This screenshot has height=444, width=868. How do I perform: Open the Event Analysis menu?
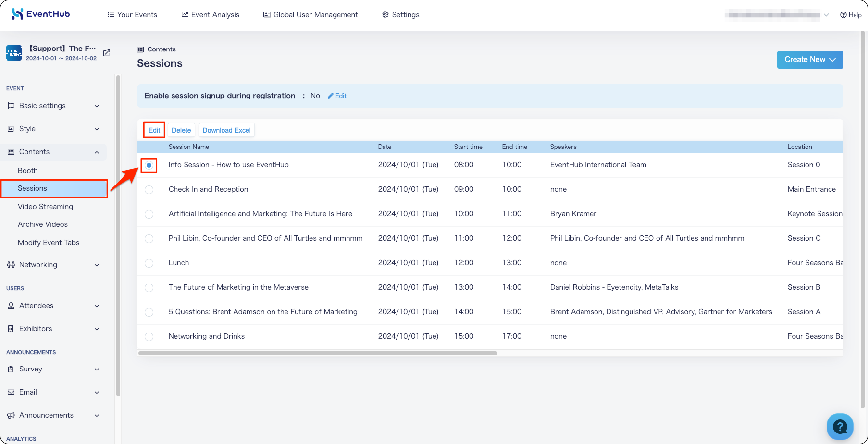pos(210,14)
